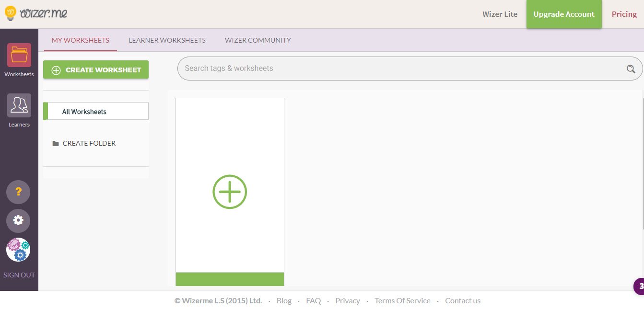Click the green plus circle icon
644x310 pixels.
pos(230,192)
